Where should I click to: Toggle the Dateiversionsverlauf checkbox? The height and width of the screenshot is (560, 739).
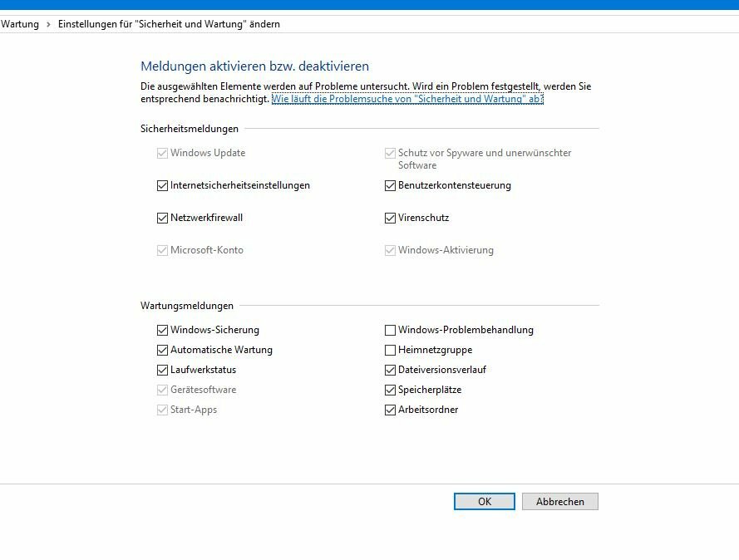pyautogui.click(x=390, y=370)
